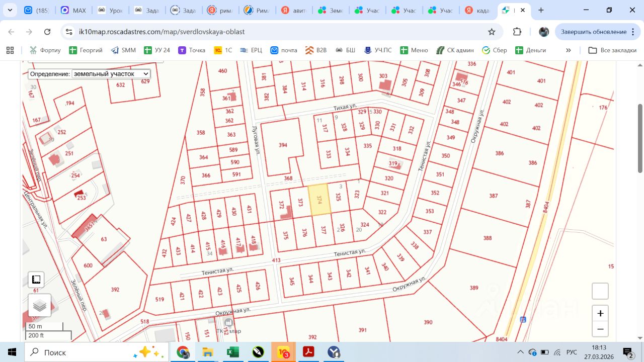Open the земельный участок dropdown
644x362 pixels.
[x=111, y=74]
